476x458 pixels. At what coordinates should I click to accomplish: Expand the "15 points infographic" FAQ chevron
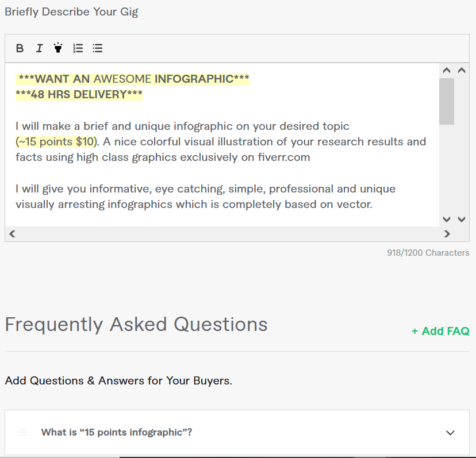click(x=450, y=433)
